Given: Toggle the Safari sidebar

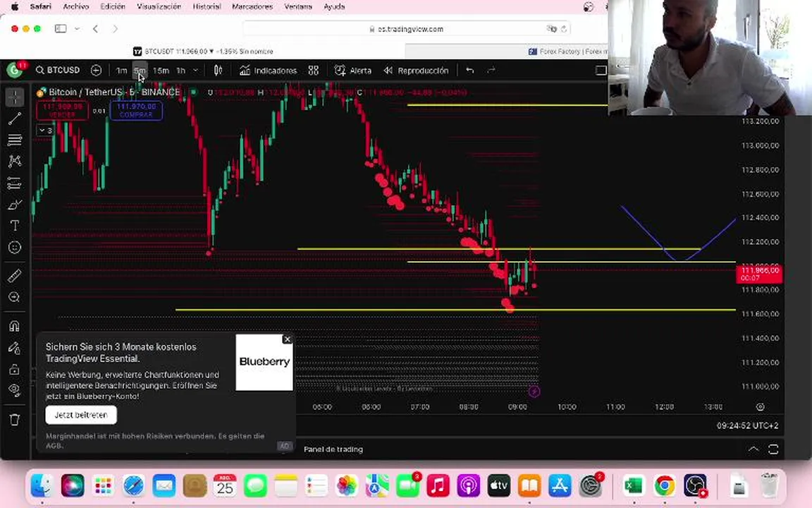Looking at the screenshot, I should click(x=61, y=28).
